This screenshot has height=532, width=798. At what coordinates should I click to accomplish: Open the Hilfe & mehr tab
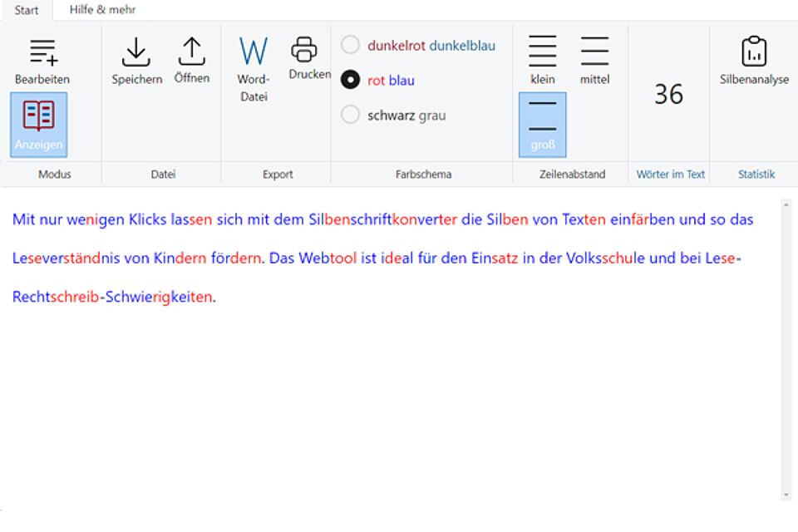(x=103, y=10)
